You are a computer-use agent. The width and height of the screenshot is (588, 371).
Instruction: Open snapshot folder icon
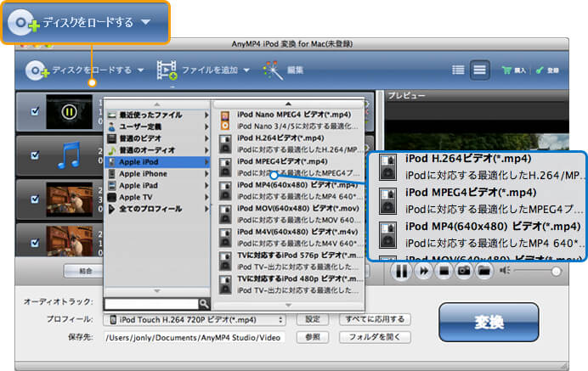click(484, 271)
